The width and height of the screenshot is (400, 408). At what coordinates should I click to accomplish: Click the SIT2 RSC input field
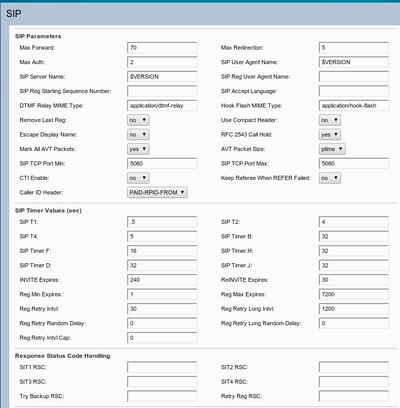354,367
